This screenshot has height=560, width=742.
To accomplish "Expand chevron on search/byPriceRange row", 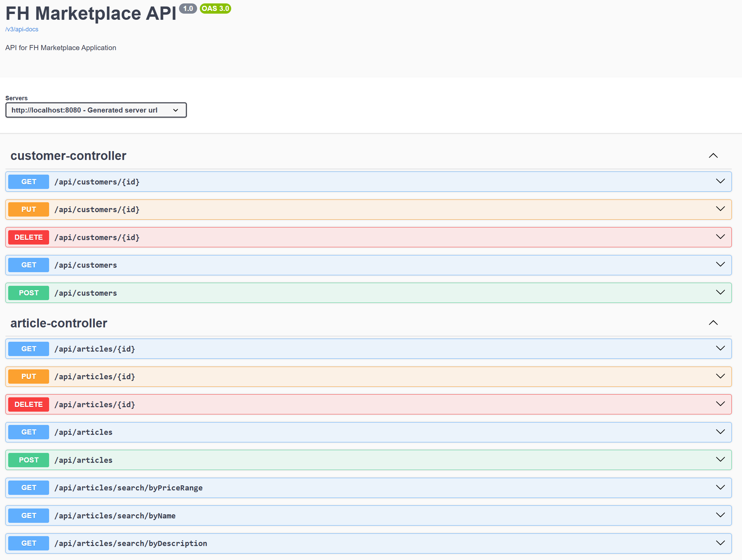I will point(720,488).
